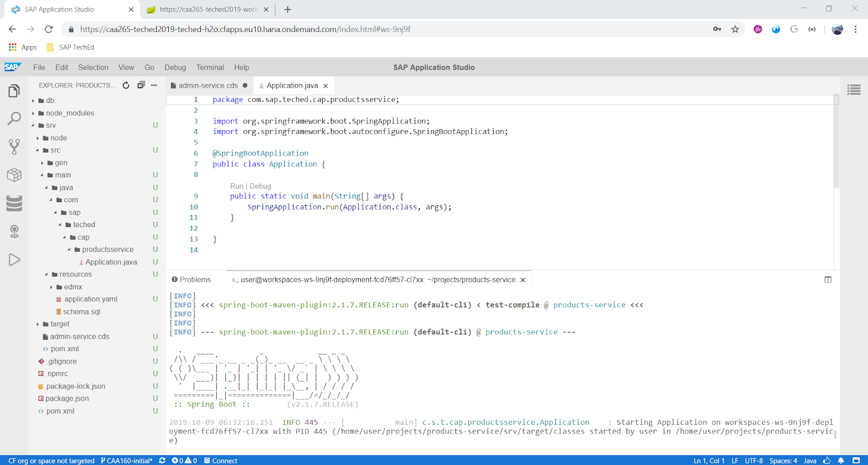Collapse all folders in Explorer
Screen dimensions: 868x465
(x=141, y=85)
